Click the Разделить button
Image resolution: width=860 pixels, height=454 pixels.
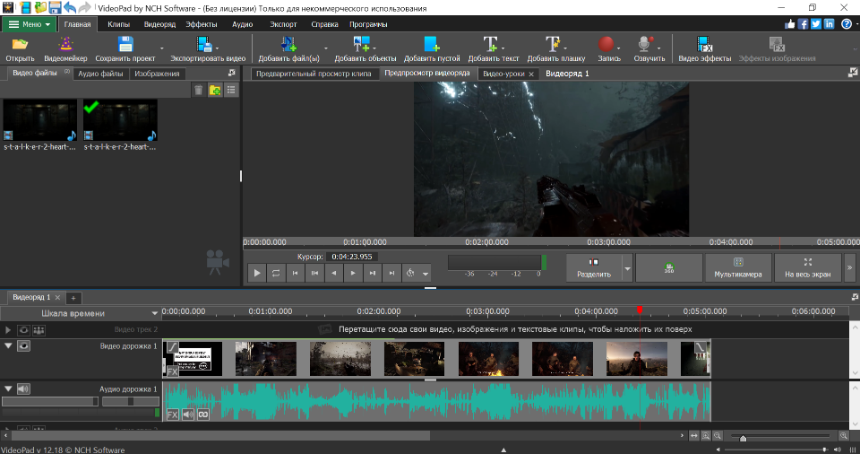(594, 268)
